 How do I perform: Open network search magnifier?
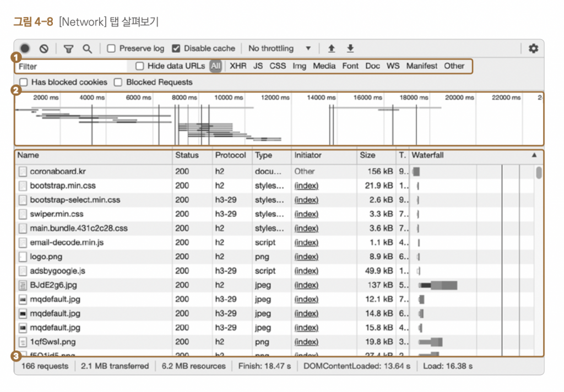tap(87, 48)
